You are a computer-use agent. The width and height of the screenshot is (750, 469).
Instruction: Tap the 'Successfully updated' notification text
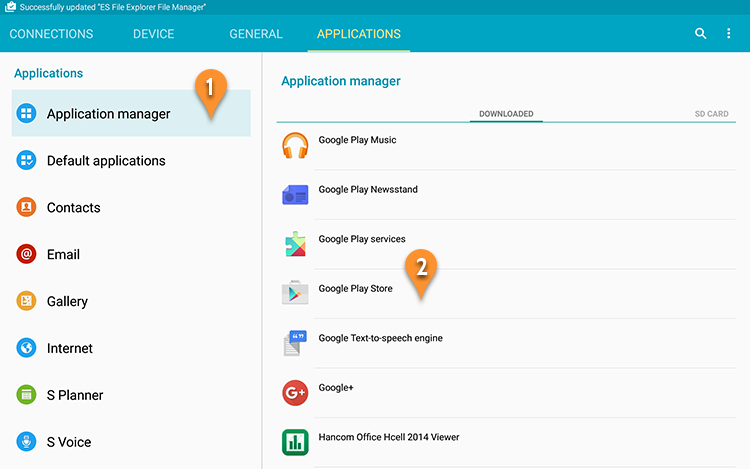click(113, 7)
